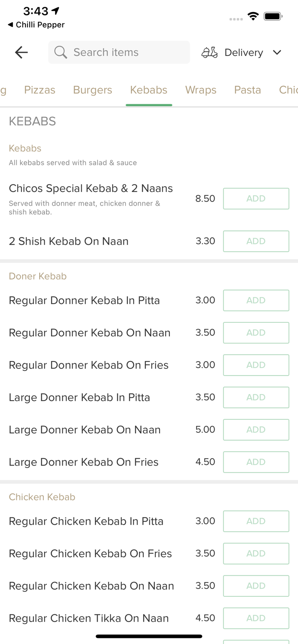
Task: Switch to the Burgers tab
Action: pos(92,90)
